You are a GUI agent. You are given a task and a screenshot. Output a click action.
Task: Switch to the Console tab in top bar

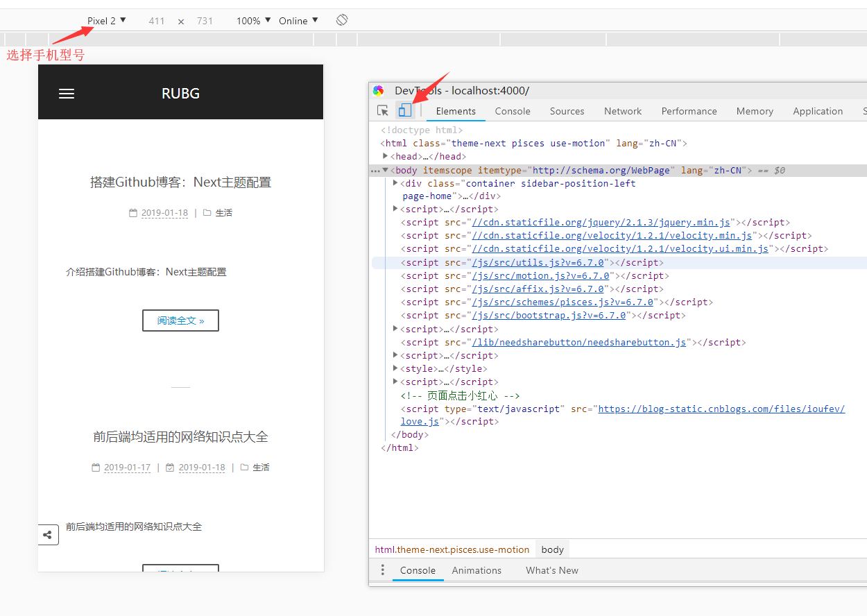tap(513, 111)
